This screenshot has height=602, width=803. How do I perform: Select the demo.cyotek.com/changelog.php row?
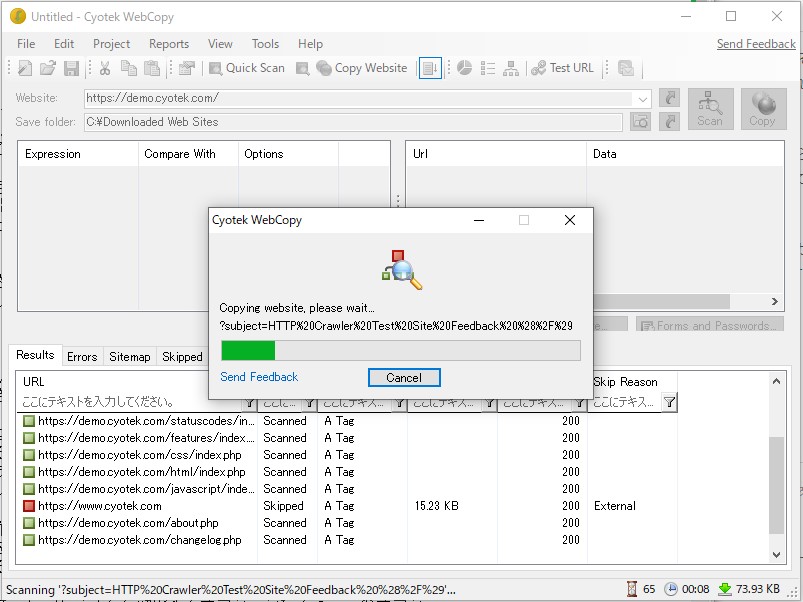pos(348,540)
